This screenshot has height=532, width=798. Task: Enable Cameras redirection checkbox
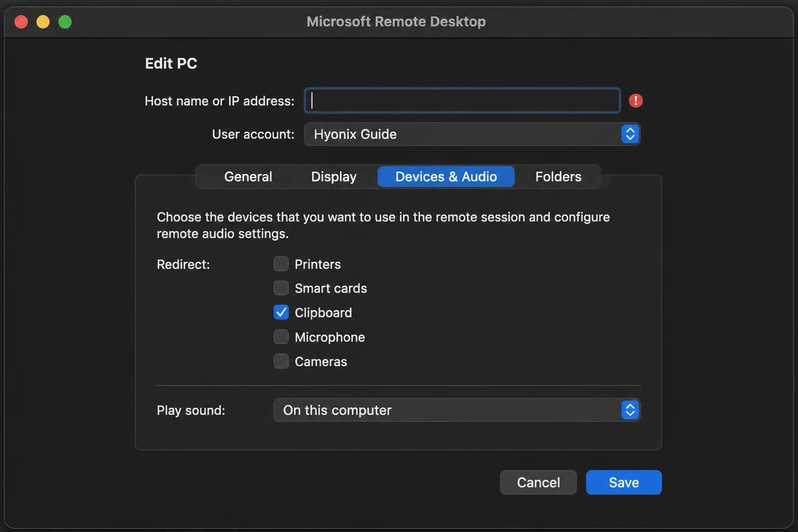tap(281, 361)
